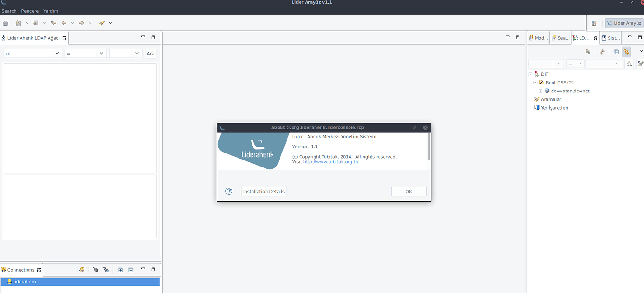Click the last edit location icon
Screen dimensions: 644x293
pos(54,23)
